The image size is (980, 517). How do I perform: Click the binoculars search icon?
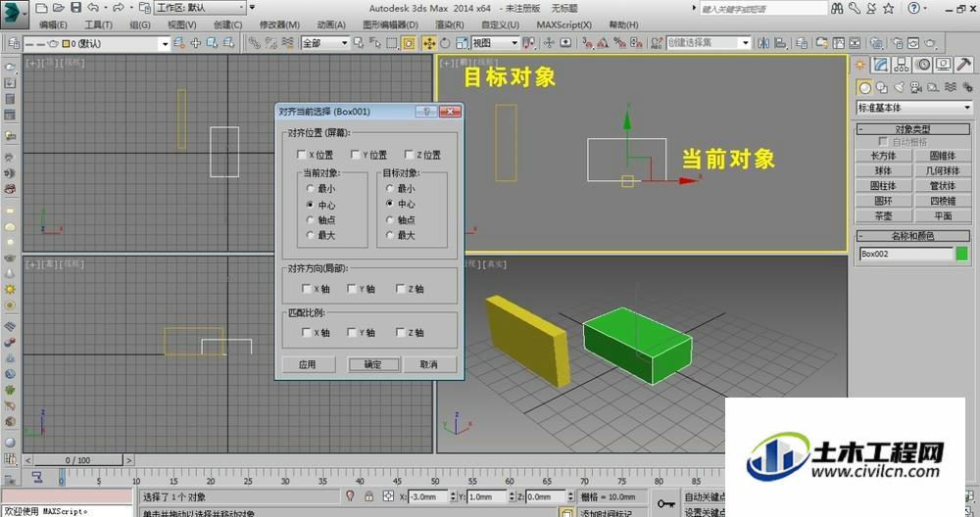(838, 8)
